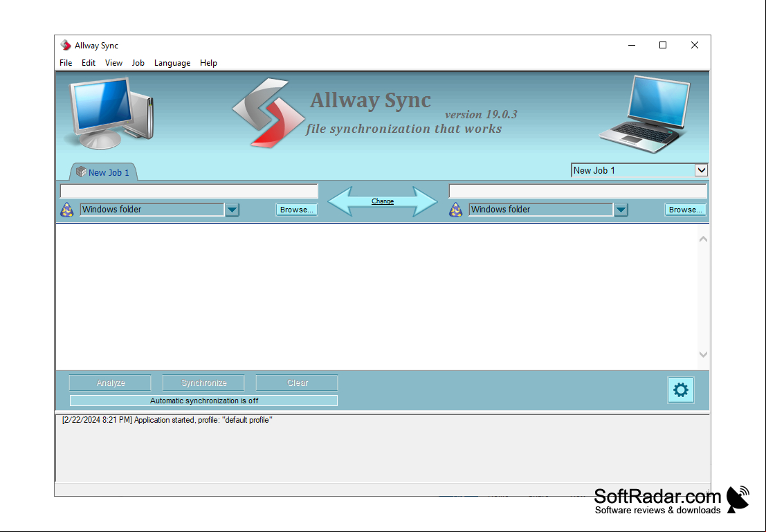Click the wizard icon beside right folder type
This screenshot has height=532, width=766.
455,210
